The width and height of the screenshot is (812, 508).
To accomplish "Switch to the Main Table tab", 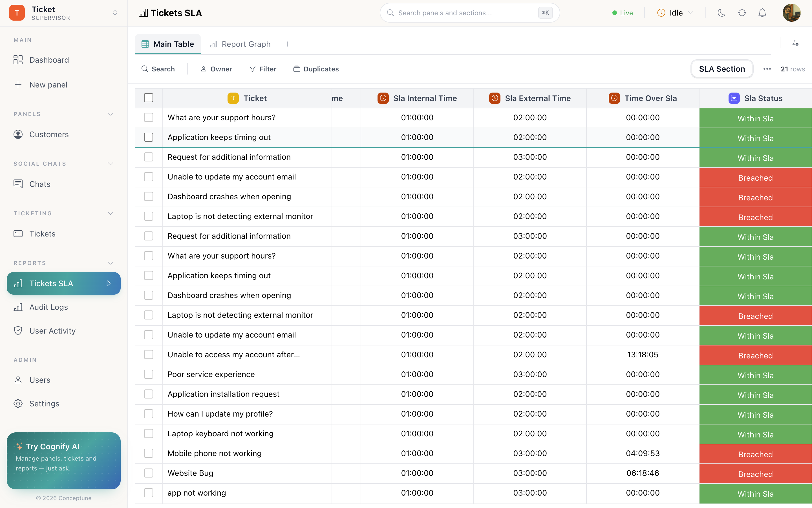I will click(168, 44).
